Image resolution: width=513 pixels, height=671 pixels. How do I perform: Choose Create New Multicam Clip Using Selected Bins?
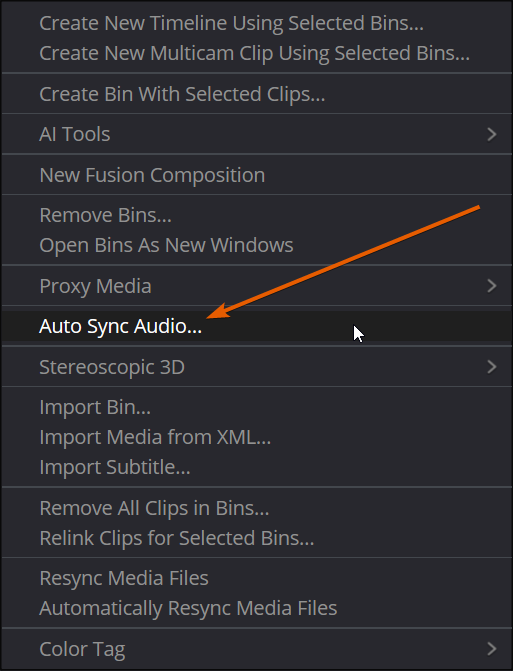(x=257, y=53)
